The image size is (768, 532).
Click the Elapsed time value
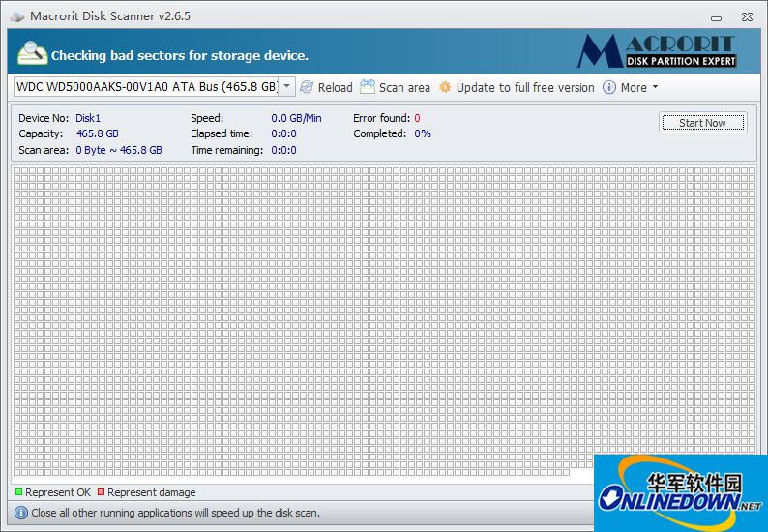click(283, 133)
